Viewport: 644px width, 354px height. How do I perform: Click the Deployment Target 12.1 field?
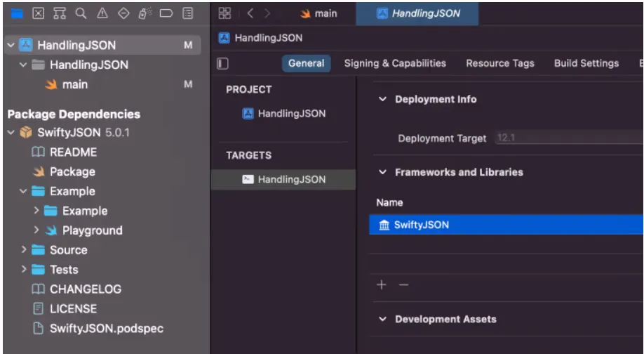(569, 138)
